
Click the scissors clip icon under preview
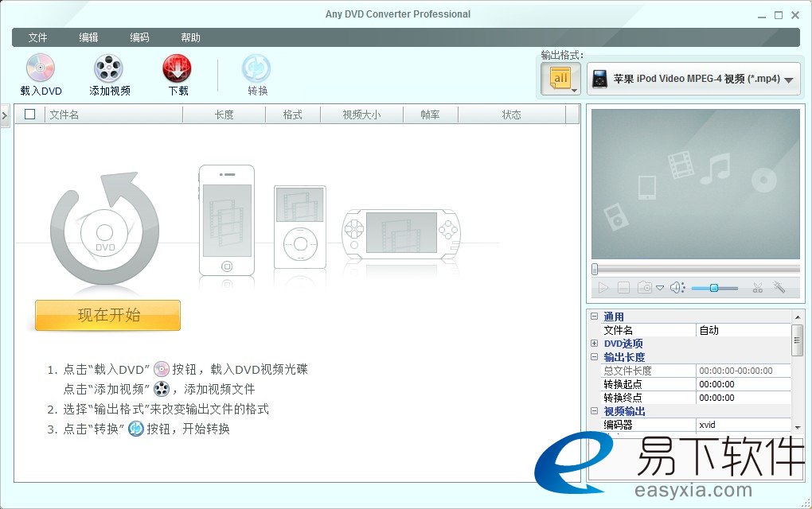click(757, 288)
